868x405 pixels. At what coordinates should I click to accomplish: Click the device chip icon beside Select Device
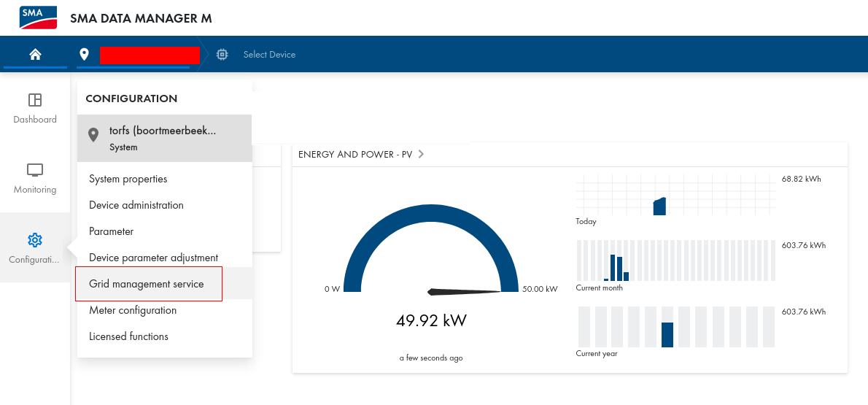click(222, 54)
